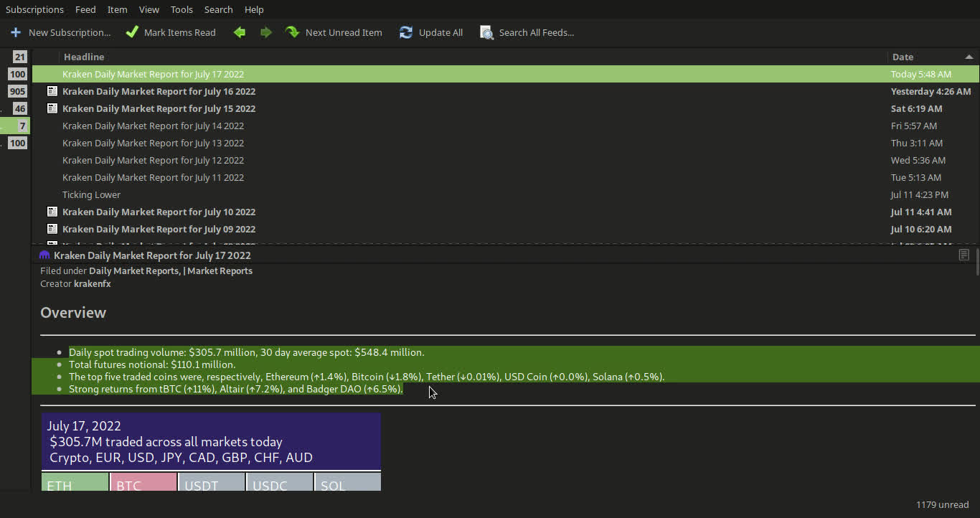Viewport: 980px width, 518px height.
Task: Select Kraken Daily Market Report for July 16 2022
Action: coord(505,91)
